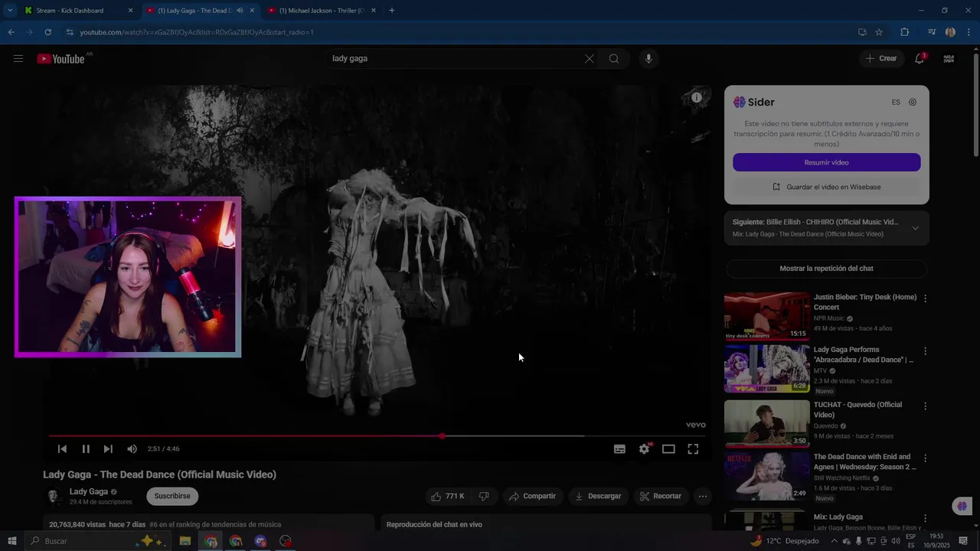Image resolution: width=980 pixels, height=551 pixels.
Task: Change the Sider ES language selector
Action: point(896,102)
